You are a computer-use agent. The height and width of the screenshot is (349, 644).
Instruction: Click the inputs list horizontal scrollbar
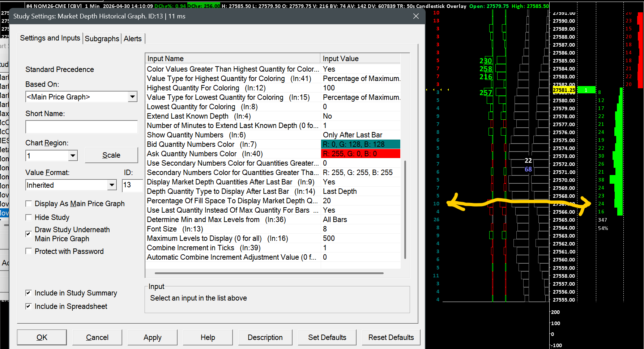pos(269,273)
